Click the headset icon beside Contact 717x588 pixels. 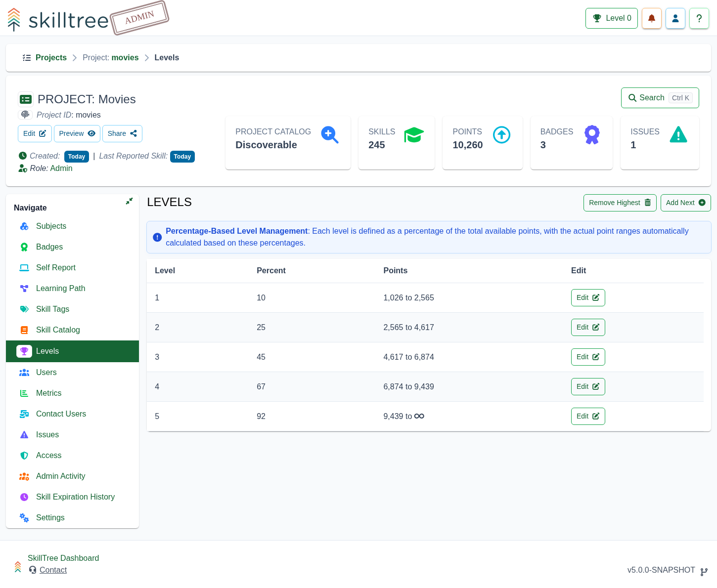coord(33,570)
